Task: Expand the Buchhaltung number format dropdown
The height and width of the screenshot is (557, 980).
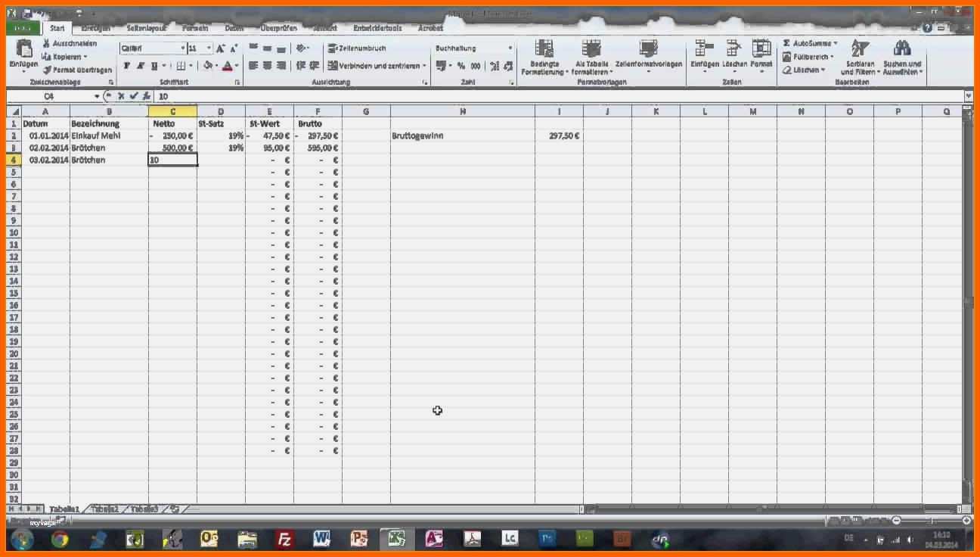Action: tap(510, 48)
